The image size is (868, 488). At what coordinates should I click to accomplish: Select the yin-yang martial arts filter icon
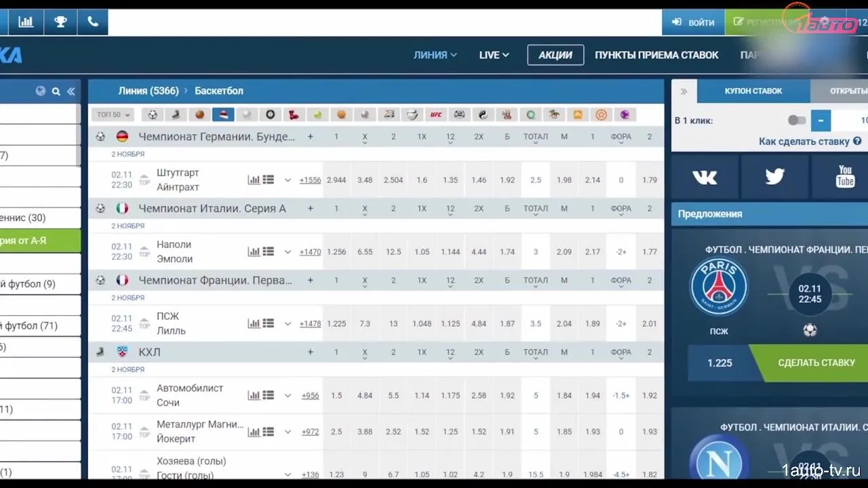pos(483,115)
